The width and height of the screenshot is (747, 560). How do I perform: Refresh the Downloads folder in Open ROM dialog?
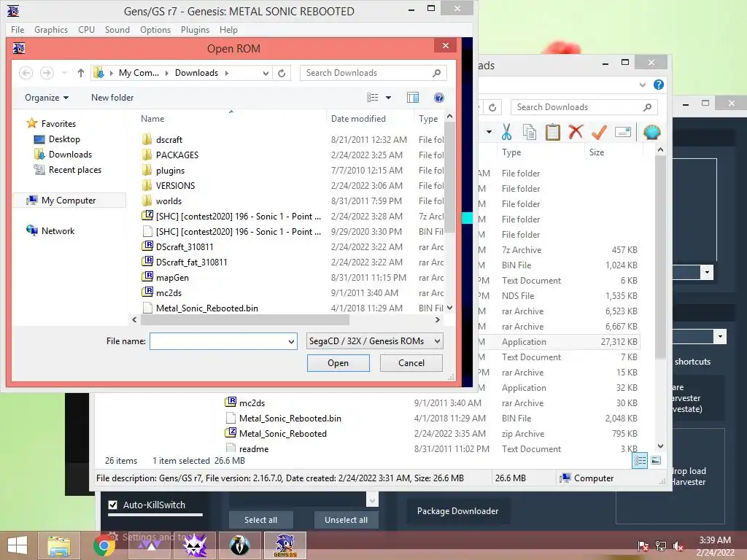pyautogui.click(x=282, y=74)
